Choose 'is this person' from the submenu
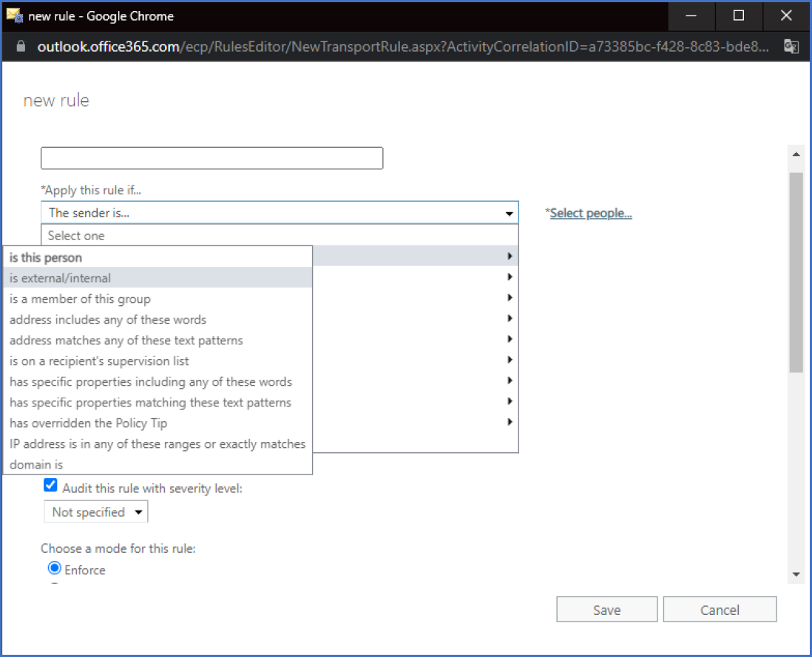Screen dimensions: 812x657 coord(46,257)
